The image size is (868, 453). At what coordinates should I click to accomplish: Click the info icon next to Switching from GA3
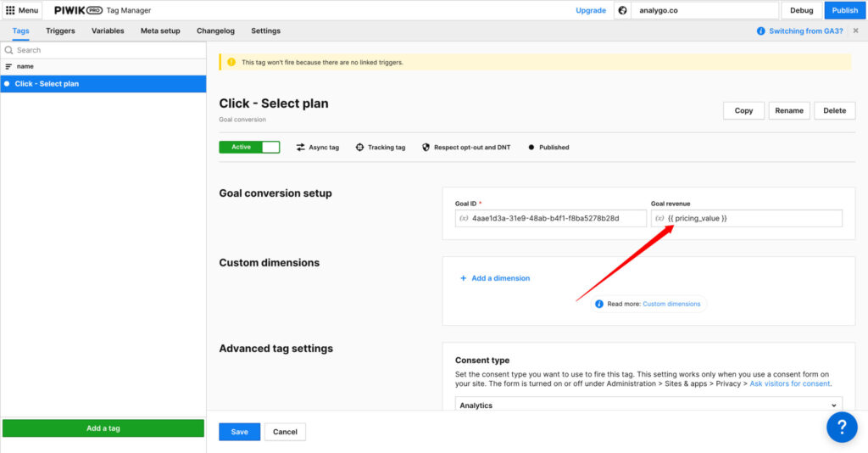pos(761,31)
